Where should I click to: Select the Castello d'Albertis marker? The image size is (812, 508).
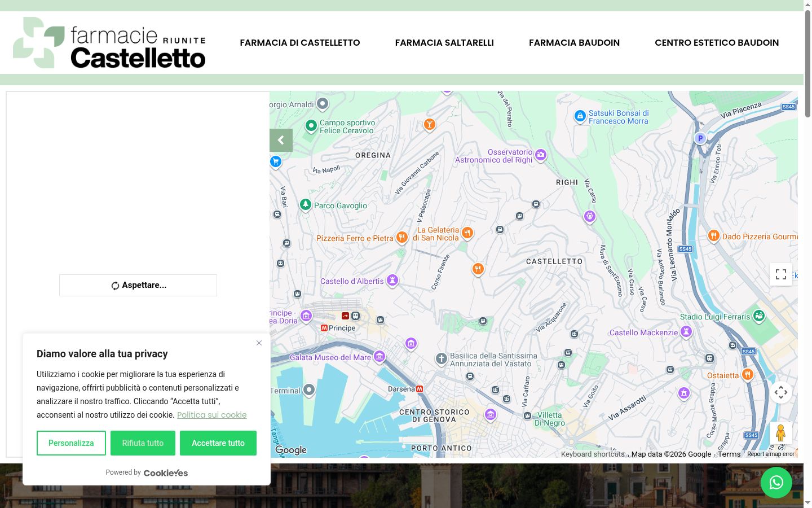(x=392, y=281)
